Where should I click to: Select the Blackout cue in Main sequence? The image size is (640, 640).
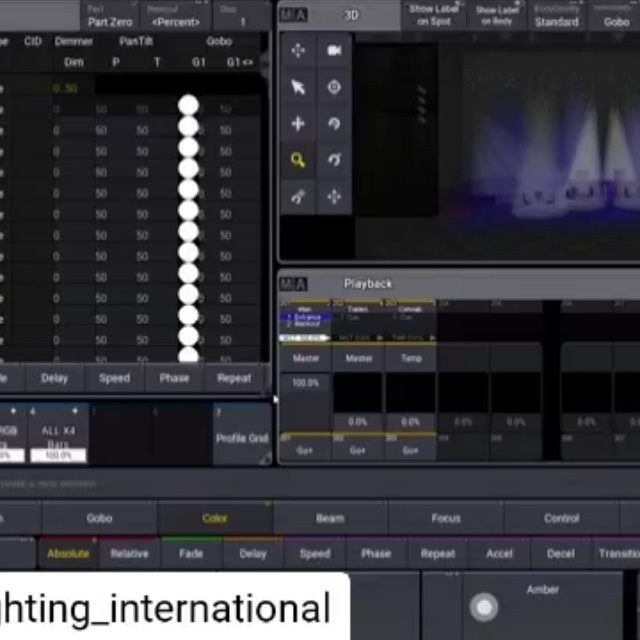[x=305, y=324]
